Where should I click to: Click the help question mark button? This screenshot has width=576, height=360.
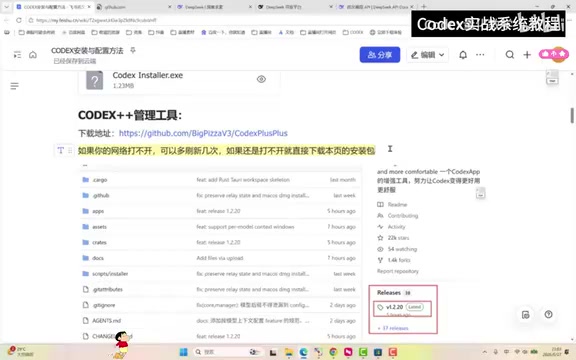(x=548, y=314)
